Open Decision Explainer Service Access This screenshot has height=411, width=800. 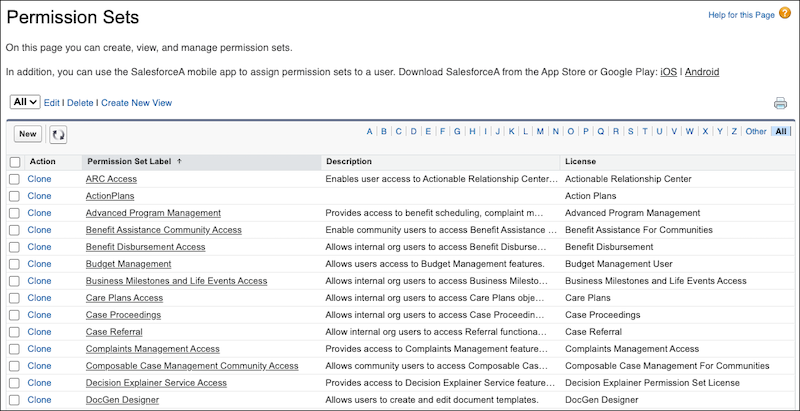[x=156, y=383]
